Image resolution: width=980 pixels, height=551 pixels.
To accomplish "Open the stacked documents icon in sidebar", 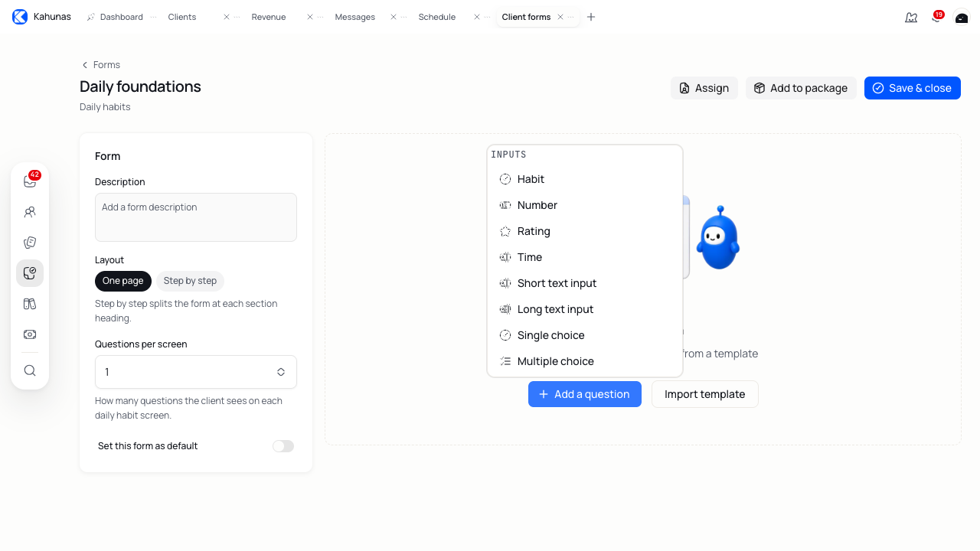I will [x=30, y=243].
